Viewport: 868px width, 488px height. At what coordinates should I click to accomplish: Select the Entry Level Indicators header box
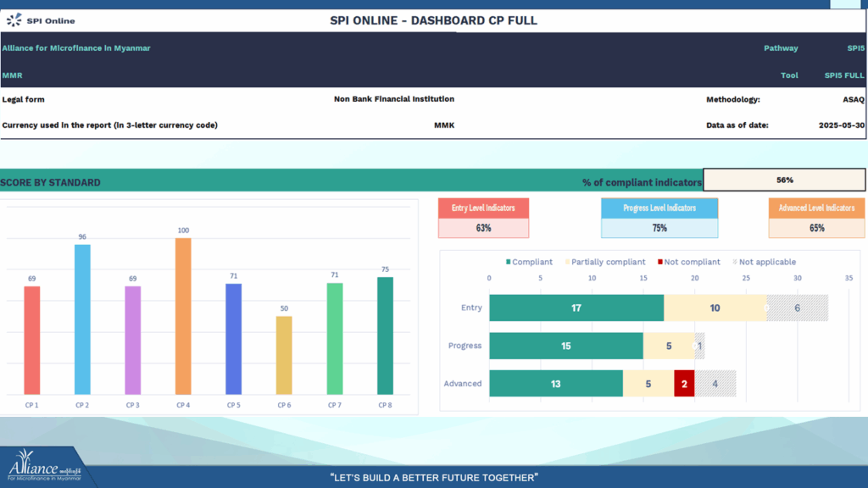tap(483, 208)
